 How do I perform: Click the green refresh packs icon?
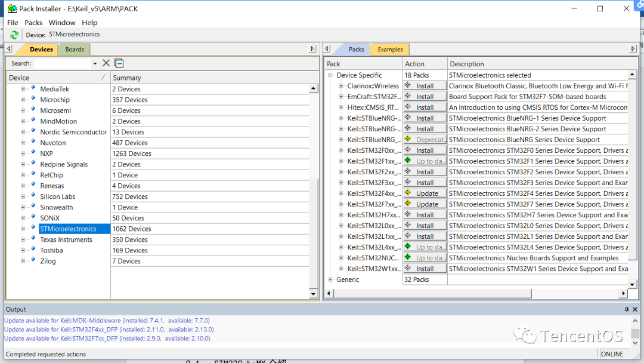(14, 35)
